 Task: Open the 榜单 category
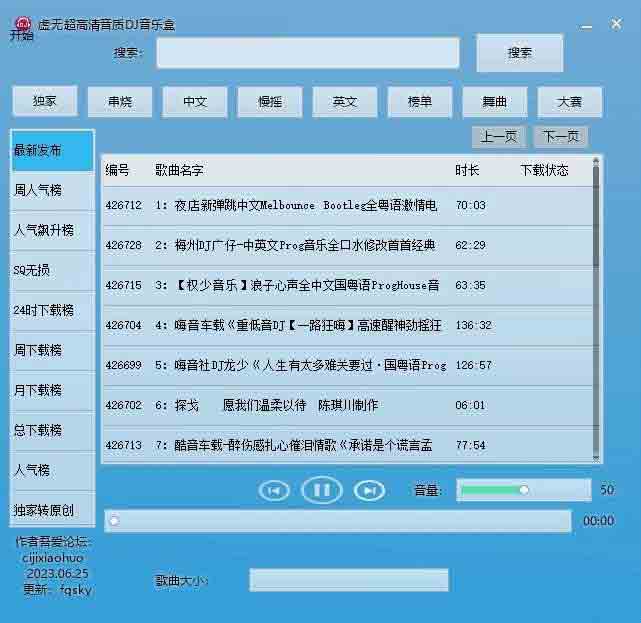point(420,102)
